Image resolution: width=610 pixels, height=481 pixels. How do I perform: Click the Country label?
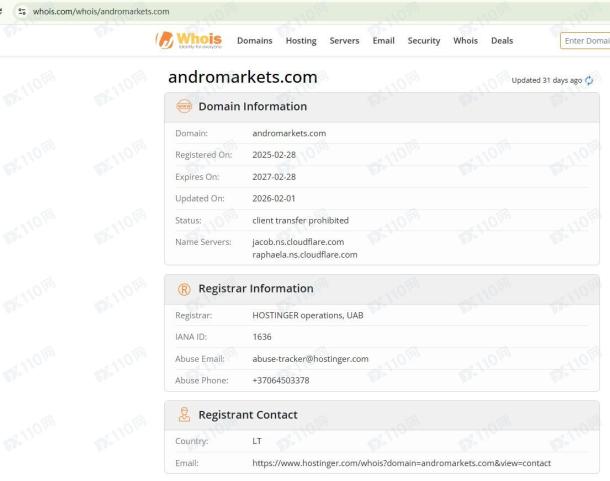pos(191,441)
